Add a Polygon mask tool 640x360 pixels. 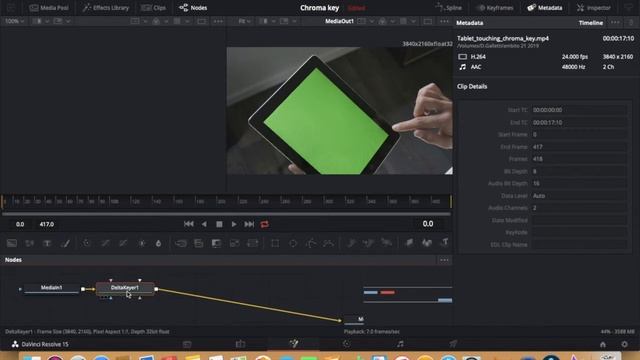click(311, 243)
